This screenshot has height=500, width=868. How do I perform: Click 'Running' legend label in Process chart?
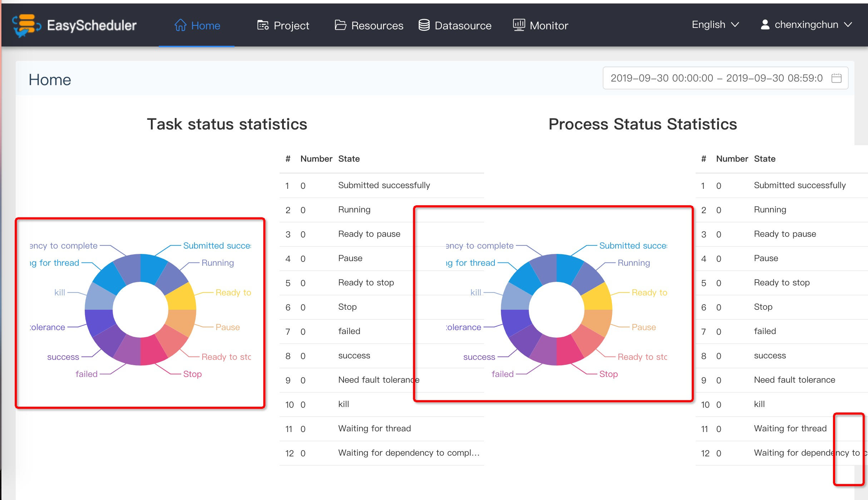(633, 263)
